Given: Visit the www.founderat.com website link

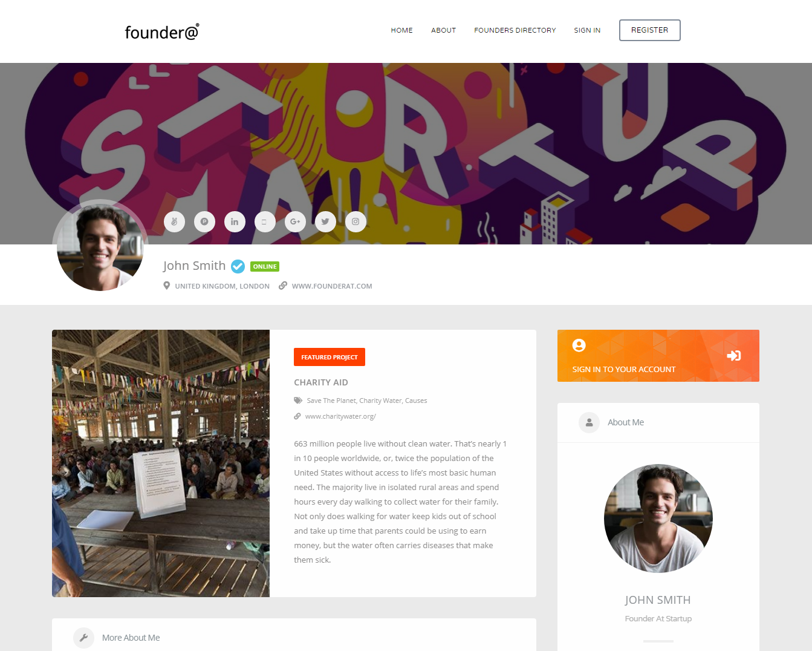Looking at the screenshot, I should tap(332, 286).
